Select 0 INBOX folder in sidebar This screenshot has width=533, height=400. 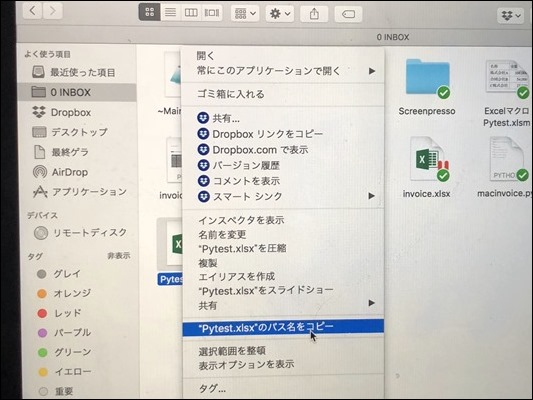78,92
